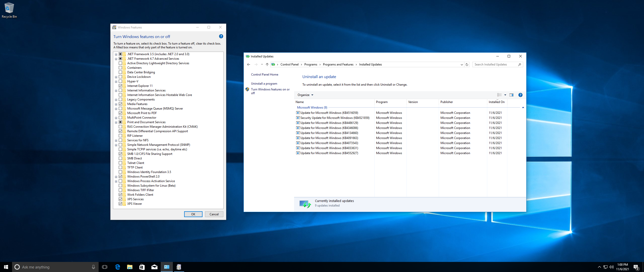644x272 pixels.
Task: Expand .NET Framework 3.5 tree node
Action: [x=116, y=54]
